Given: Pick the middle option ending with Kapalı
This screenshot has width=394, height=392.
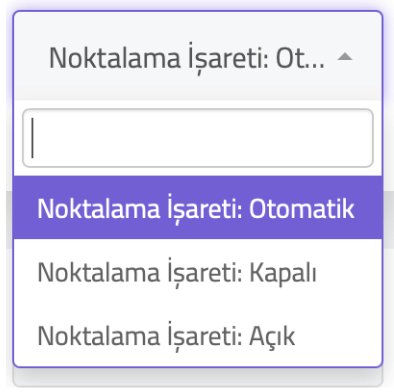Looking at the screenshot, I should pyautogui.click(x=198, y=271).
